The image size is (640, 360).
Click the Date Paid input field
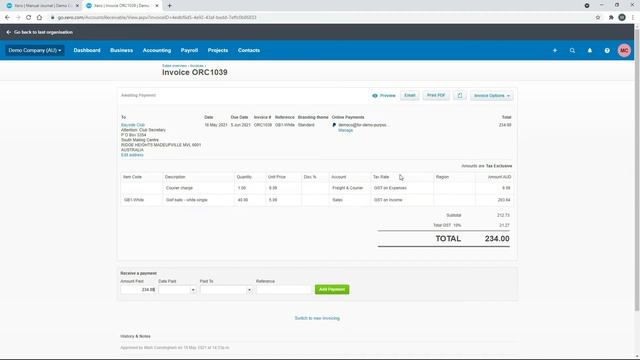coord(174,290)
